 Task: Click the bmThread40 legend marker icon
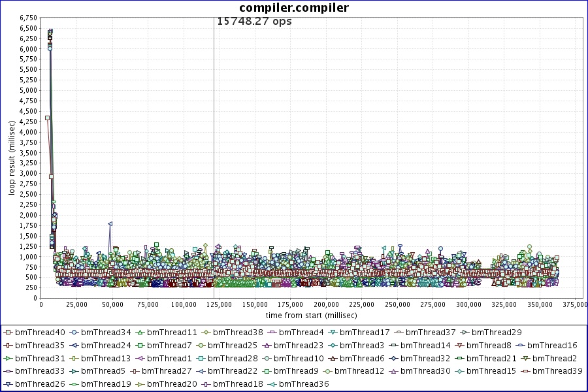[7, 333]
